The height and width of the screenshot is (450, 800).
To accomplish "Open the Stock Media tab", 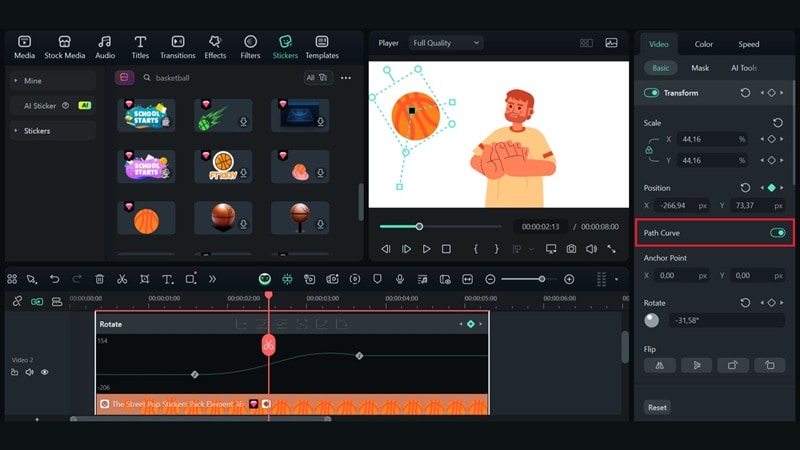I will pyautogui.click(x=64, y=47).
